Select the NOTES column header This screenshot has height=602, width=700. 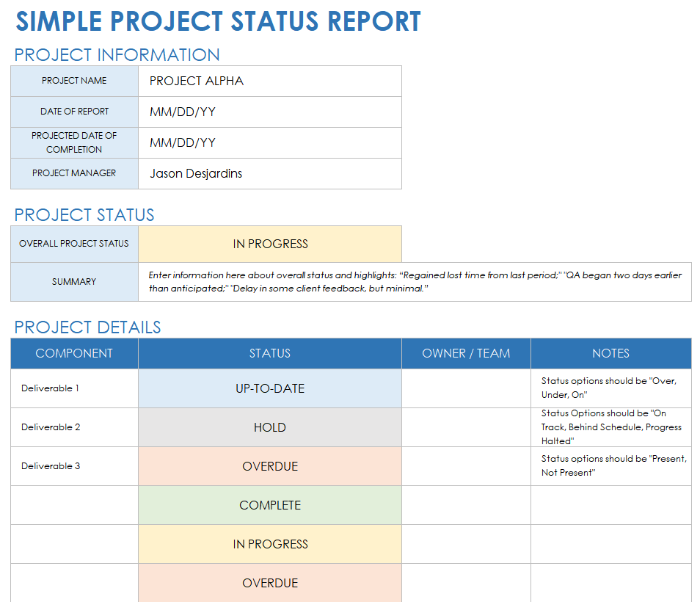[x=610, y=353]
